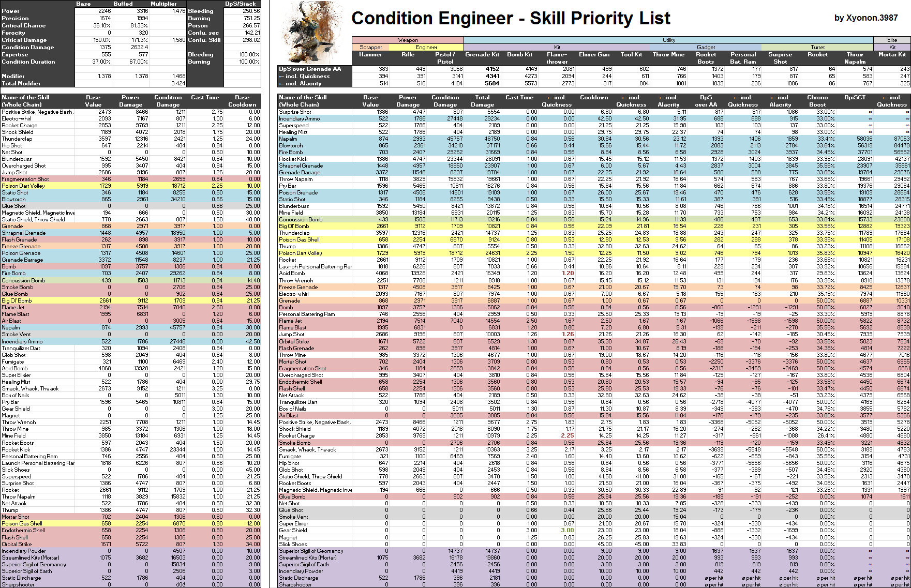The image size is (911, 588).
Task: Click the Utility category header bar
Action: (x=668, y=40)
